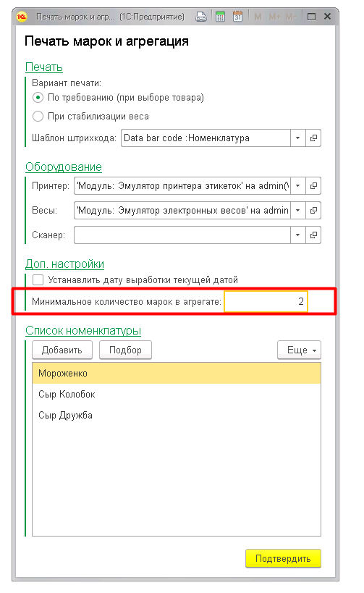Open the calculator icon in title bar
Image resolution: width=364 pixels, height=593 pixels.
[x=220, y=17]
